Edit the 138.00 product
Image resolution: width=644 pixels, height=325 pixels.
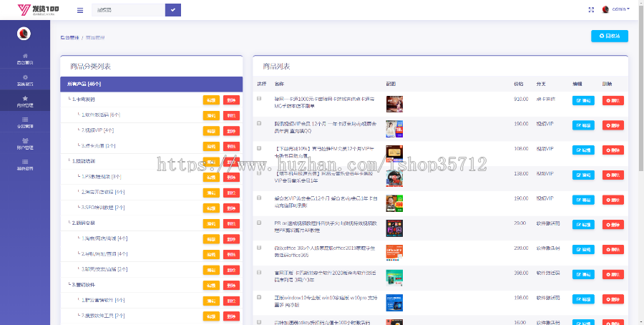tap(583, 175)
